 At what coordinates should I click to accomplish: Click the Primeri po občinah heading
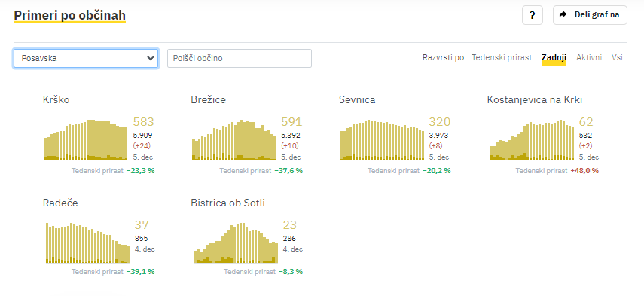[x=69, y=15]
